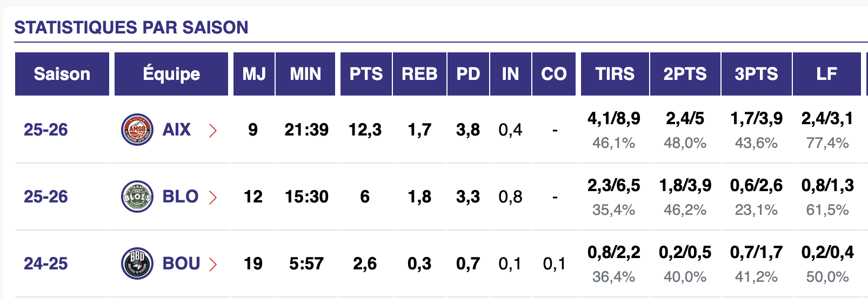Click the REB column header

(419, 74)
